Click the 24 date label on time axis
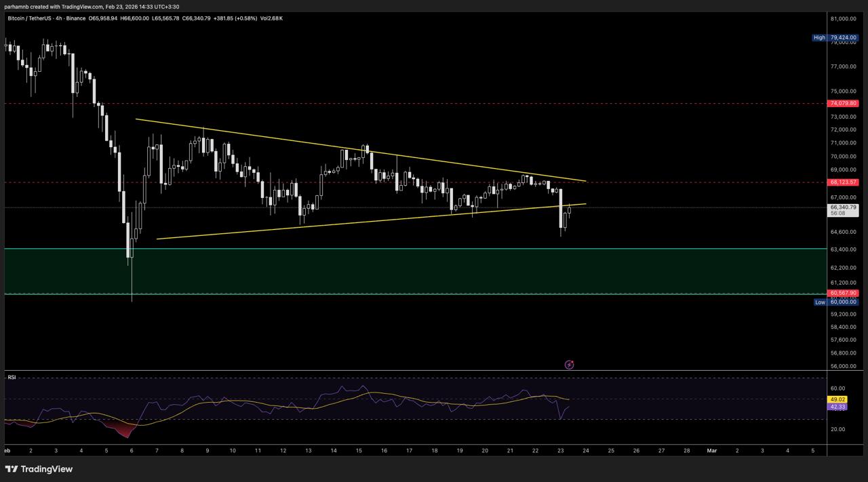Viewport: 868px width, 482px height. tap(585, 450)
